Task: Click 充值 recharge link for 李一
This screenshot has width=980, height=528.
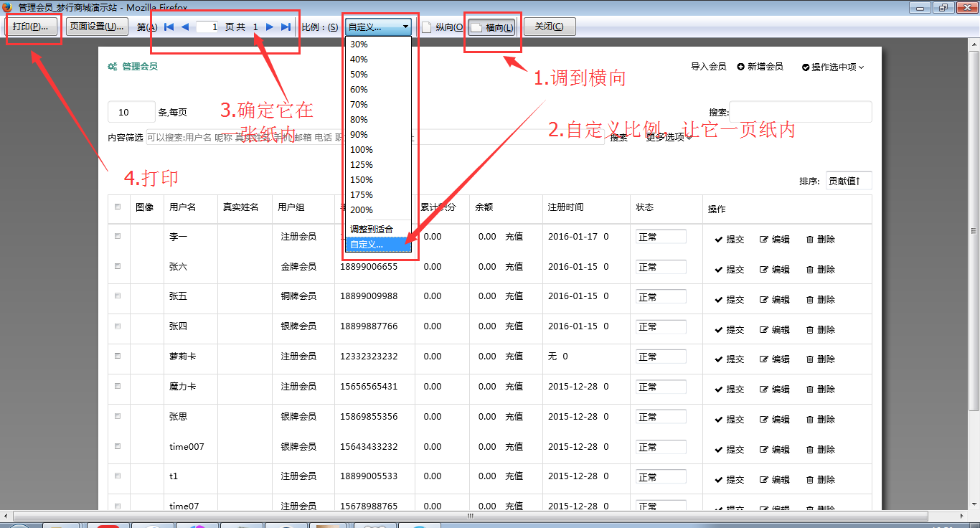Action: point(514,237)
